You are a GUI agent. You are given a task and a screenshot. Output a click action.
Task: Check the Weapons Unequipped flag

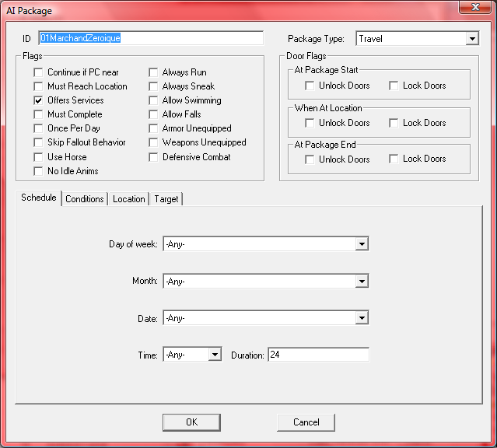[154, 143]
